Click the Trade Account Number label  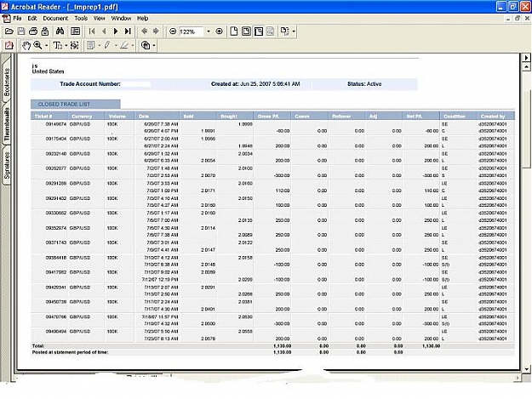click(90, 83)
